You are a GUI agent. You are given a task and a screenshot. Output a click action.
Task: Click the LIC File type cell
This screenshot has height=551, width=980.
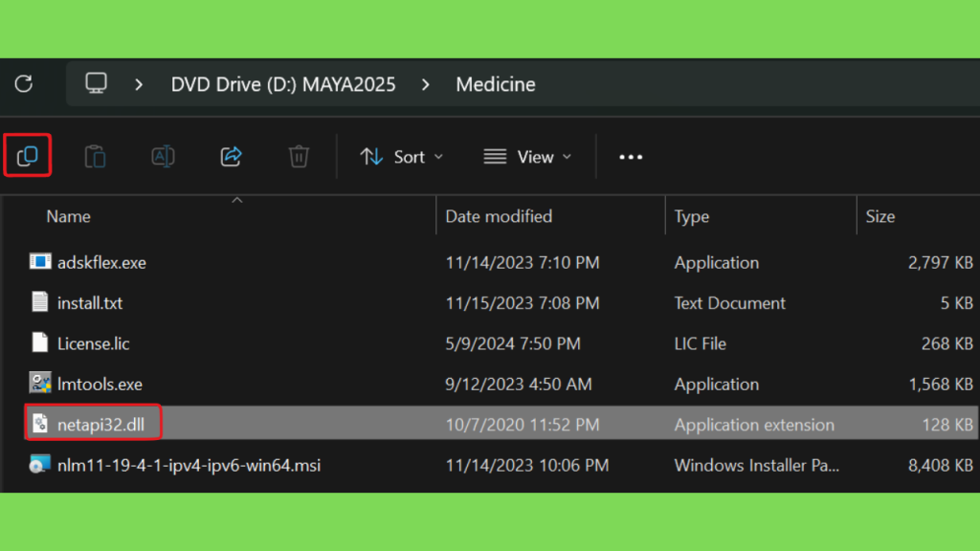701,343
